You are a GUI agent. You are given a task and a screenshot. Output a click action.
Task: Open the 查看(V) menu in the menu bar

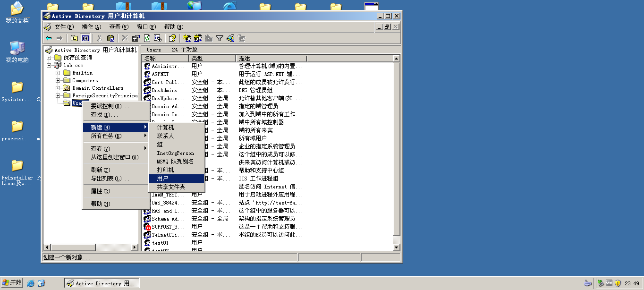(119, 27)
